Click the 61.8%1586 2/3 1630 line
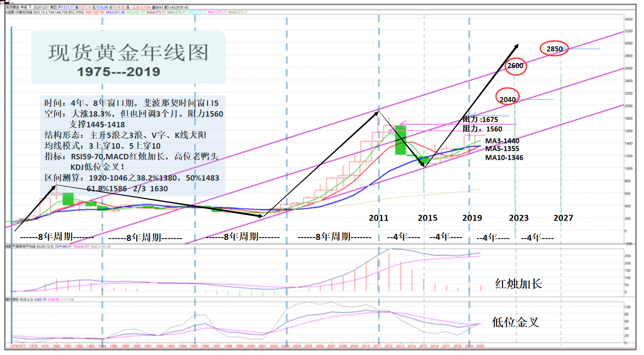Viewport: 644px width, 355px height. coord(127,189)
